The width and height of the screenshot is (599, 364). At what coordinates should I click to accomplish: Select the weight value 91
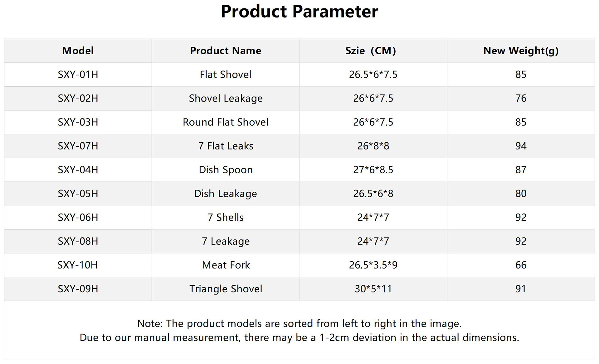[520, 289]
